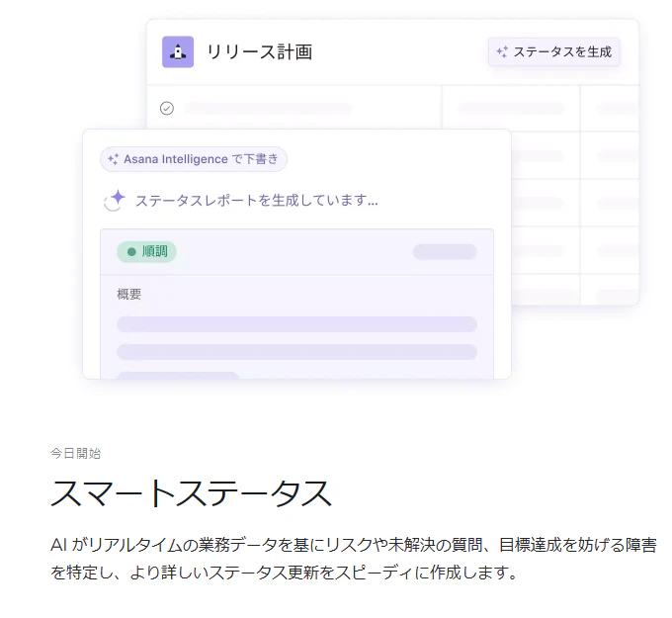Click the スマートステータス heading
Image resolution: width=672 pixels, height=618 pixels.
[x=191, y=493]
